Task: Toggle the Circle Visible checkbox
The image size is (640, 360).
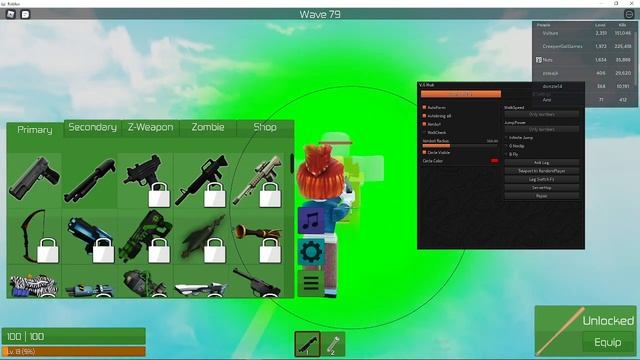Action: coord(424,152)
